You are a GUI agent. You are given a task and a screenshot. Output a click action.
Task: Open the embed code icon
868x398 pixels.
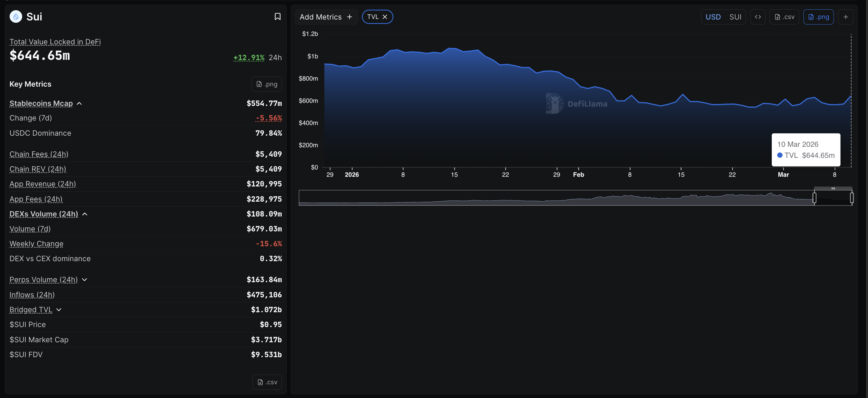(757, 17)
